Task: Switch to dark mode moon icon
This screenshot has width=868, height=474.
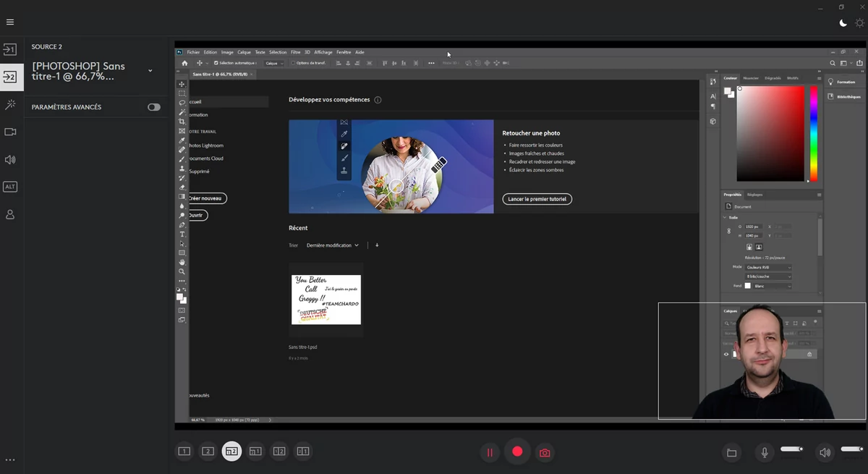Action: pyautogui.click(x=843, y=23)
